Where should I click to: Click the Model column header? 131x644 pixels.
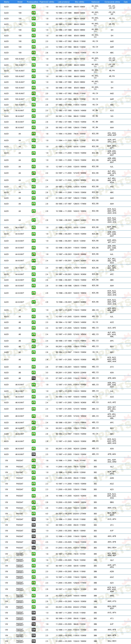(x=20, y=2)
